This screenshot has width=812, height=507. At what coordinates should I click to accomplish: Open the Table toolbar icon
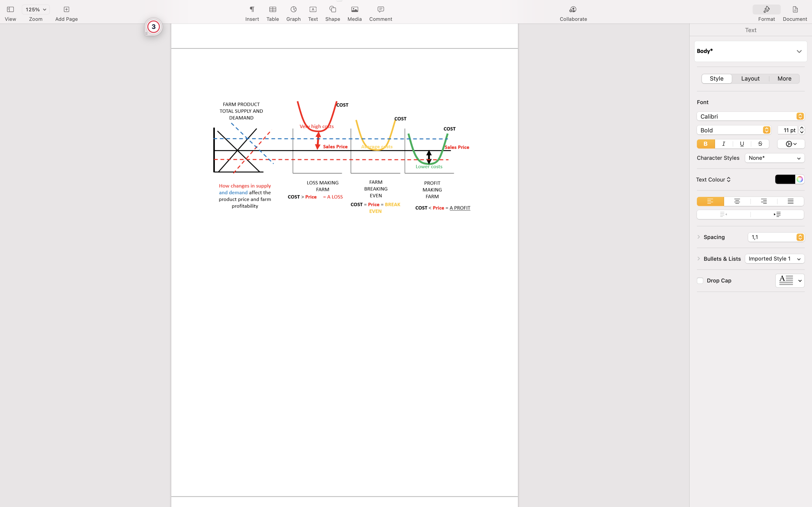point(273,9)
